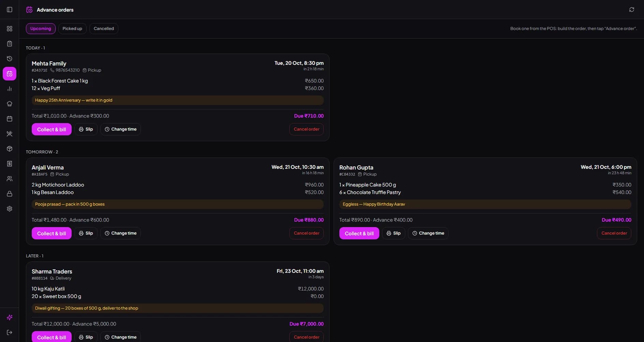Image resolution: width=644 pixels, height=342 pixels.
Task: Change time for Rohan Gupta order
Action: click(x=428, y=233)
